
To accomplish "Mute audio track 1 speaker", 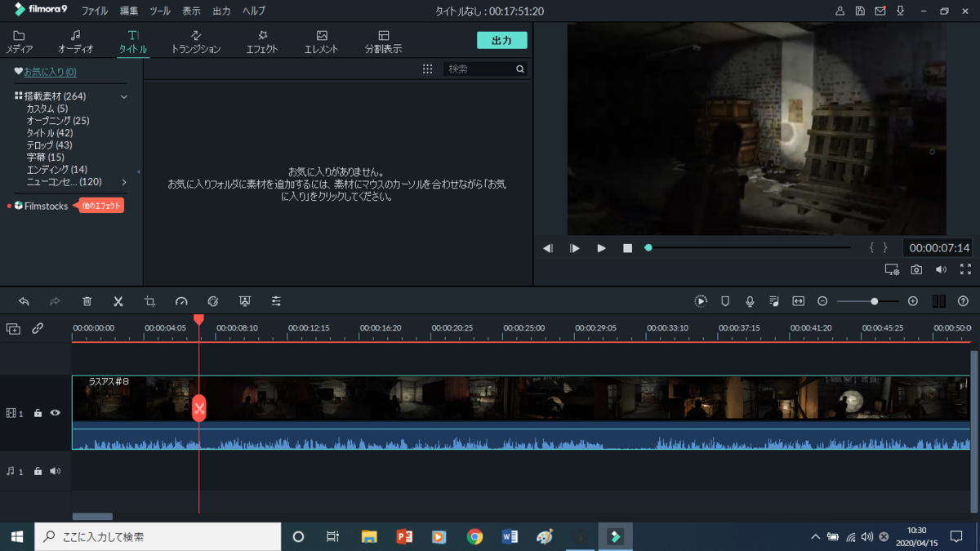I will tap(56, 471).
